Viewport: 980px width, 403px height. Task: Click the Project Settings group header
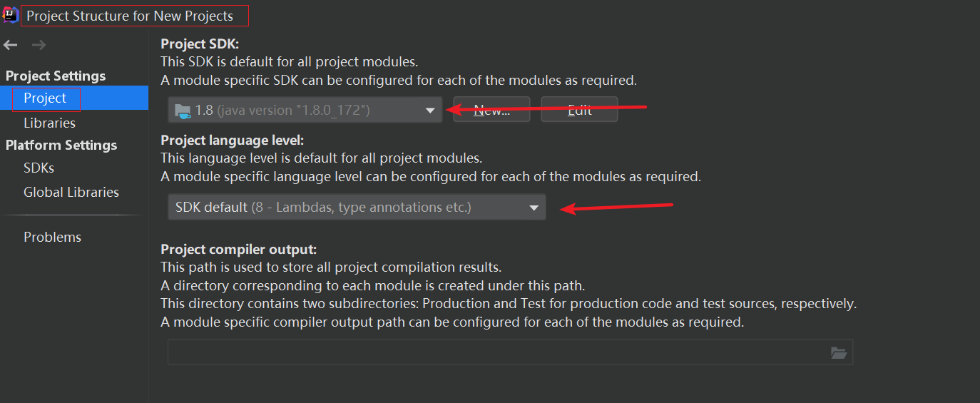[56, 76]
